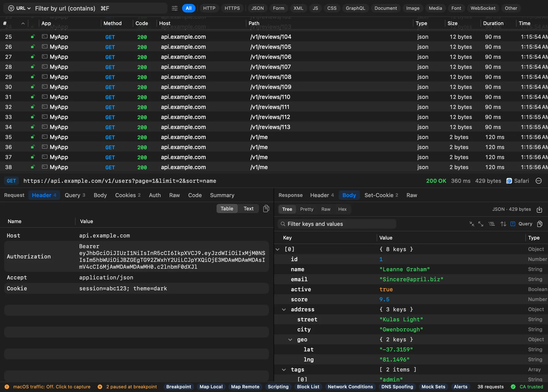Focus the Filter keys and values field

pyautogui.click(x=337, y=224)
